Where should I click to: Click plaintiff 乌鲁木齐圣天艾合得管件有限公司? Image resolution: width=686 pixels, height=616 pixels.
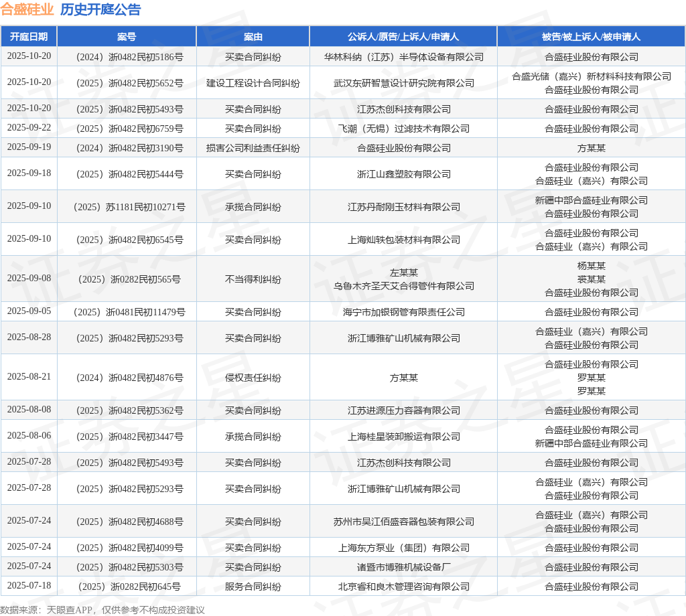point(403,286)
